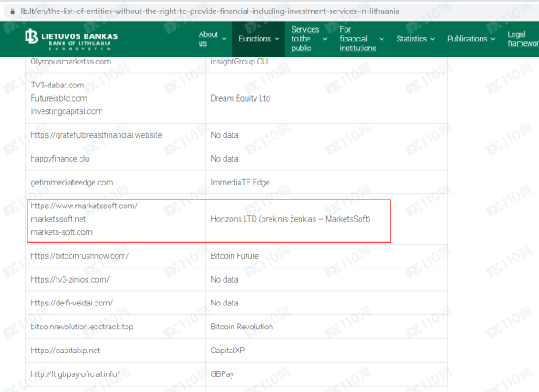The height and width of the screenshot is (392, 539).
Task: Click the markets-soft.com entry
Action: click(61, 232)
